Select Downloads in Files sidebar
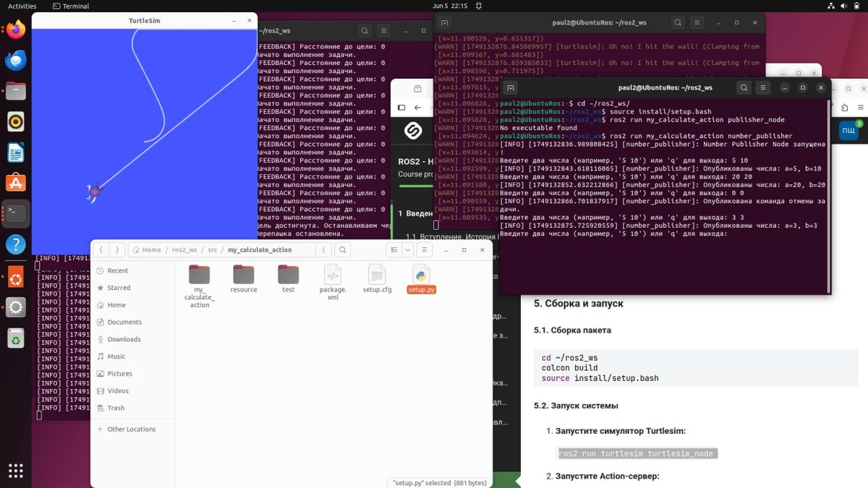 pyautogui.click(x=133, y=339)
